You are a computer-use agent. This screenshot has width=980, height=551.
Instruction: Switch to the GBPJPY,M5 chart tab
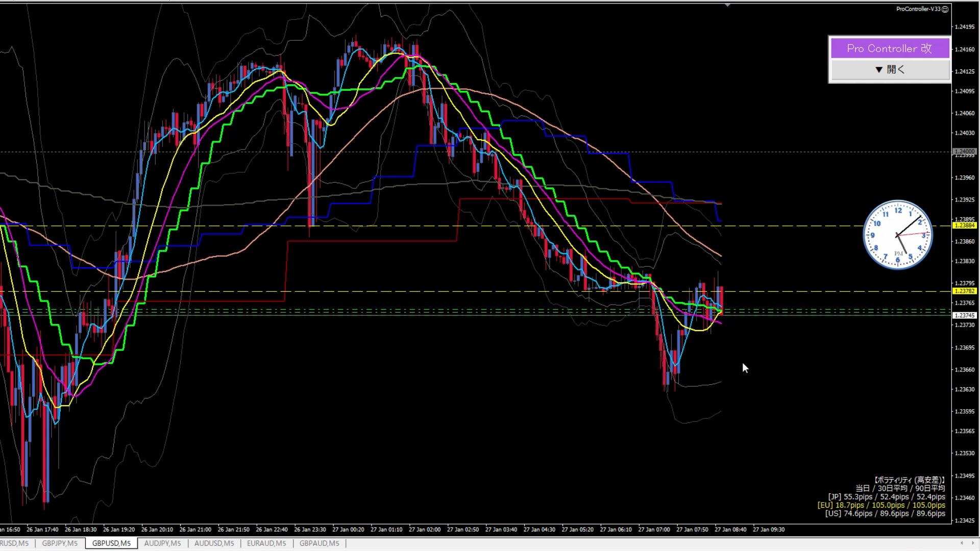pos(60,543)
